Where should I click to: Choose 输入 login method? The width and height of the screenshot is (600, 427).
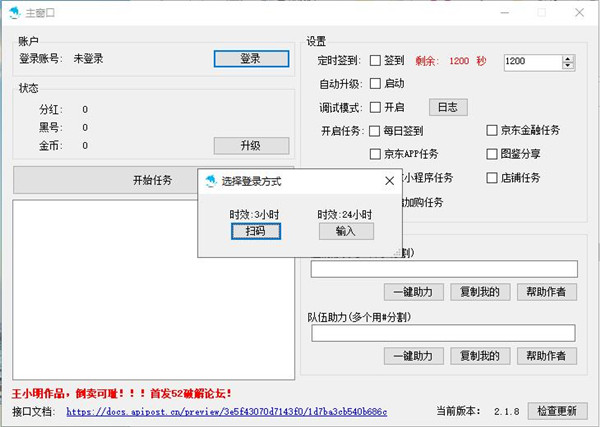(346, 231)
